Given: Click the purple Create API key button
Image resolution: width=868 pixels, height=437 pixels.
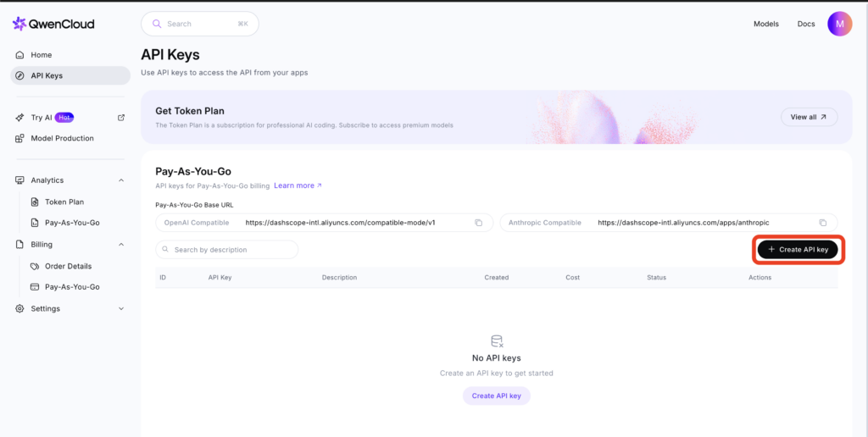Looking at the screenshot, I should click(x=497, y=396).
